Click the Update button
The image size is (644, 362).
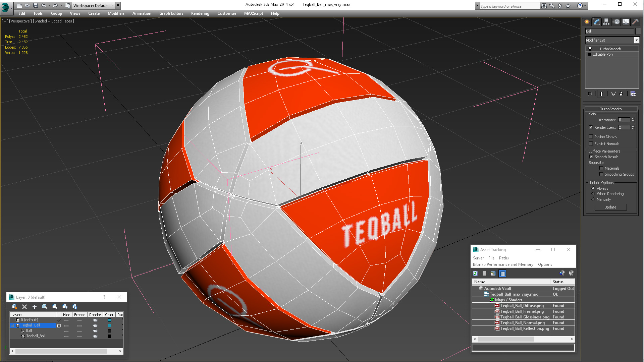610,207
